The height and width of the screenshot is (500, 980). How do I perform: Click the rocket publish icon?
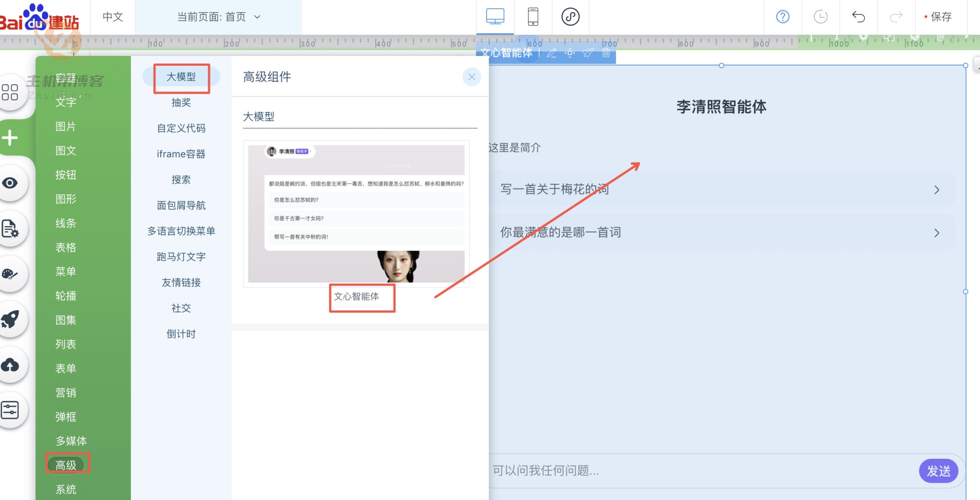[x=10, y=319]
